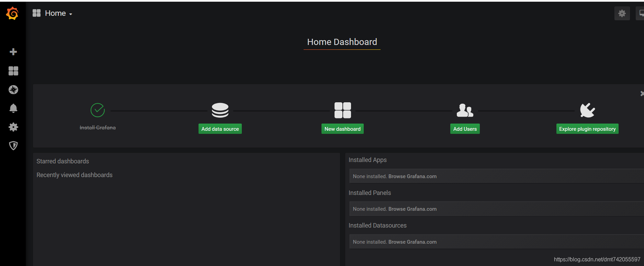
Task: Open Browse Grafana.com under Installed Datasources
Action: click(413, 242)
